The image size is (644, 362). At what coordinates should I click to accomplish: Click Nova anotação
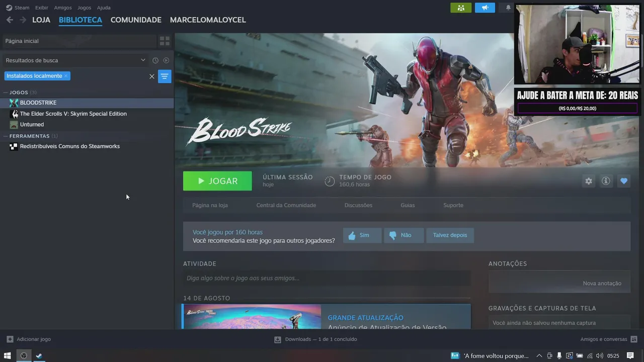(x=602, y=283)
